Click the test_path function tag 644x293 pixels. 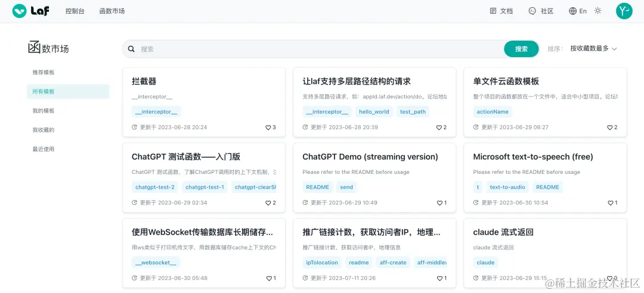tap(413, 111)
